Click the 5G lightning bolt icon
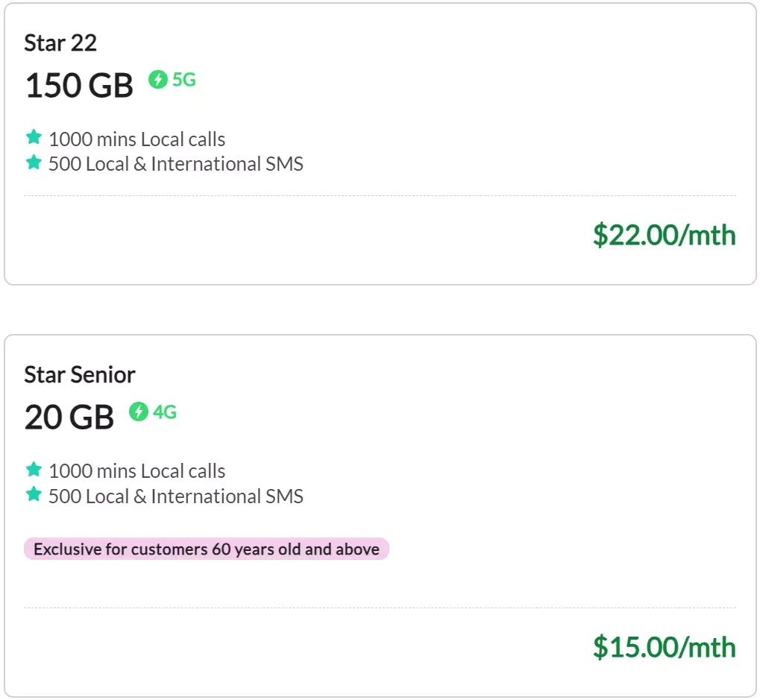This screenshot has height=700, width=760. 157,80
